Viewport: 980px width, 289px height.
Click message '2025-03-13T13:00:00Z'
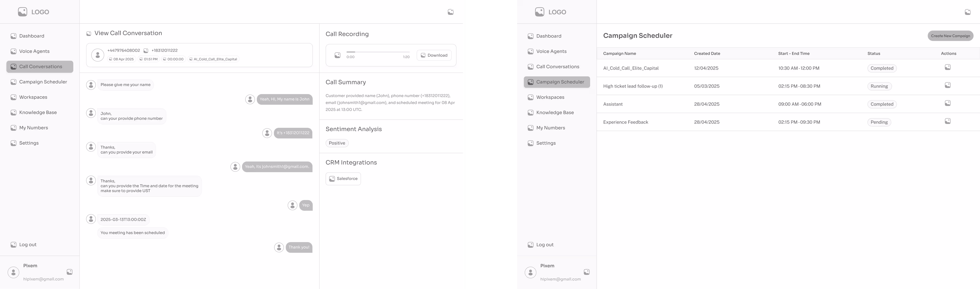coord(123,220)
